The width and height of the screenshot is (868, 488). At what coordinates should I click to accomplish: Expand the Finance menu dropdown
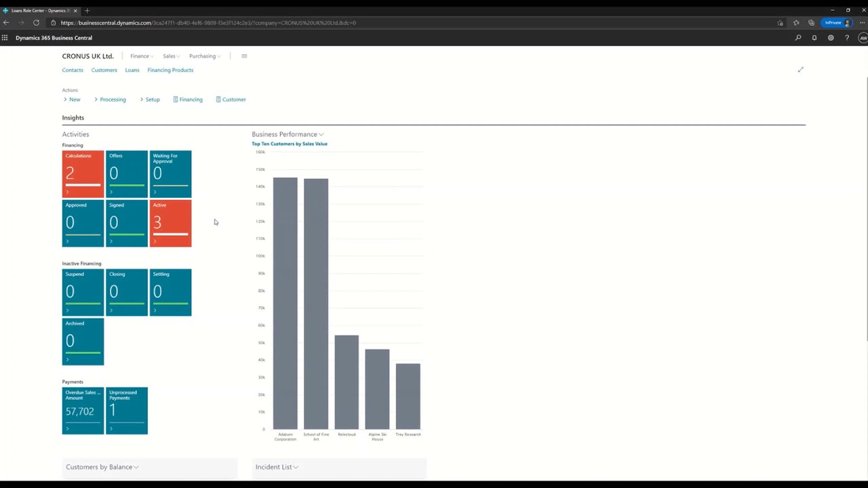click(x=142, y=56)
